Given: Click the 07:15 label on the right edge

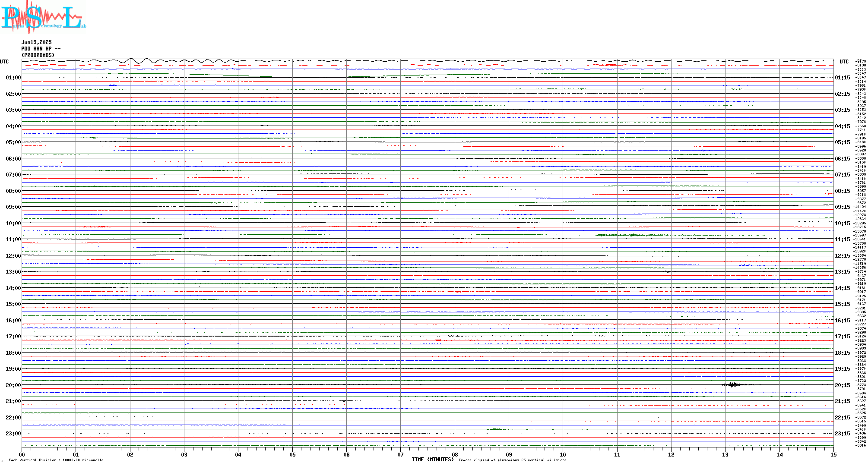Looking at the screenshot, I should (843, 175).
